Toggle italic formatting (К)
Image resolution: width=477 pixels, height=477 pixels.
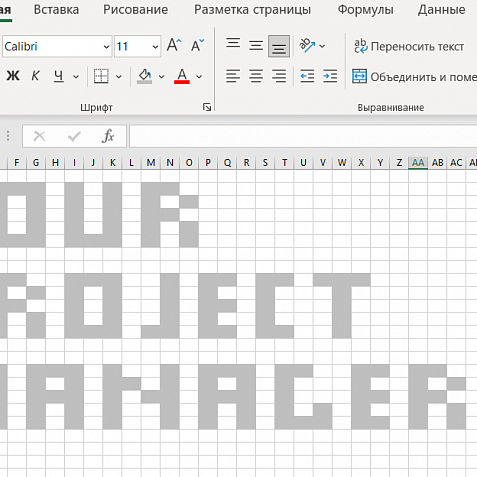click(35, 76)
